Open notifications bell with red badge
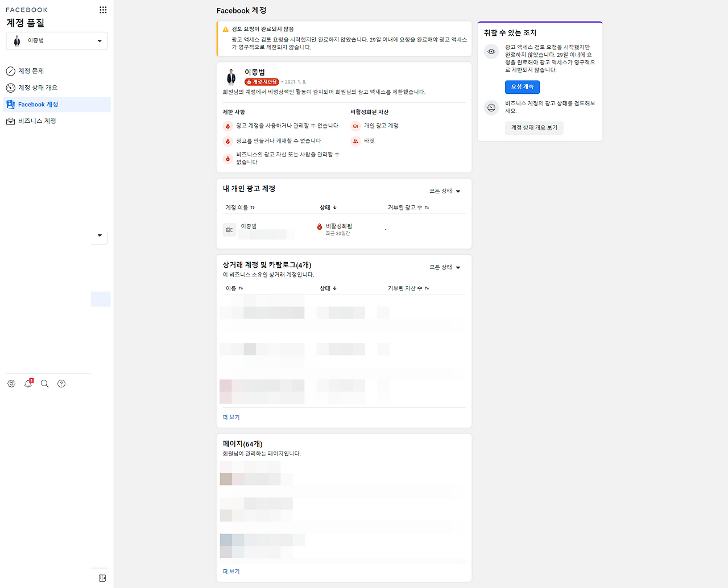 coord(28,384)
